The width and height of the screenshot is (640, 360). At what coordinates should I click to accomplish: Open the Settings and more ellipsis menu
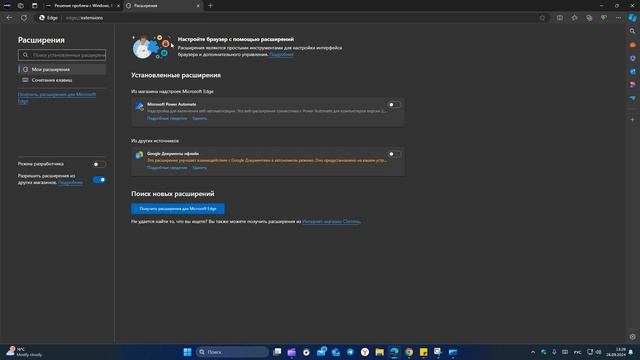(618, 18)
